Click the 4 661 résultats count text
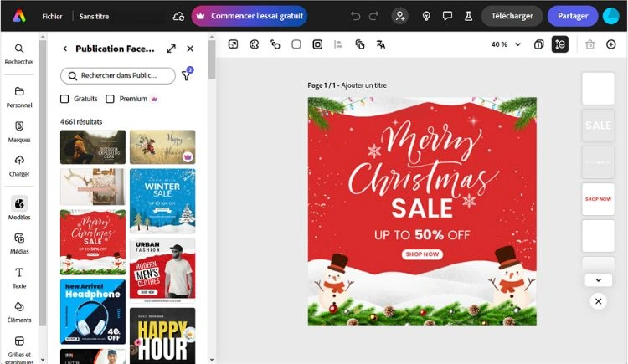The width and height of the screenshot is (628, 364). click(x=81, y=121)
